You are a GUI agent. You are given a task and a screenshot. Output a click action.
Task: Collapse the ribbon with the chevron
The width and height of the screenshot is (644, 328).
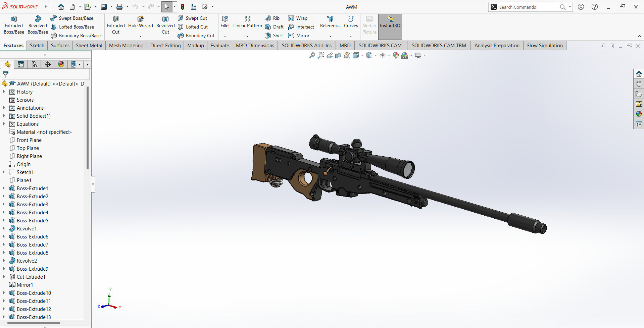coord(639,36)
